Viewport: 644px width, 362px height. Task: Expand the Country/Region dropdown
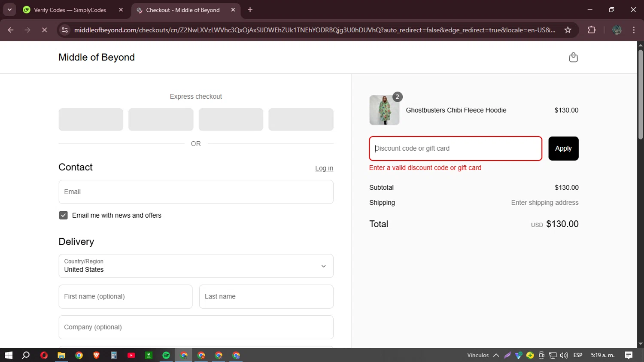click(x=196, y=266)
